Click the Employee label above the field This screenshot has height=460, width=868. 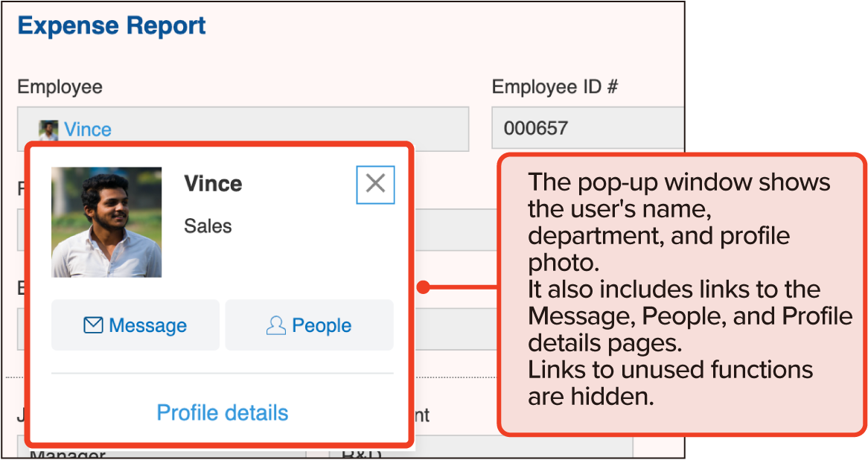60,87
